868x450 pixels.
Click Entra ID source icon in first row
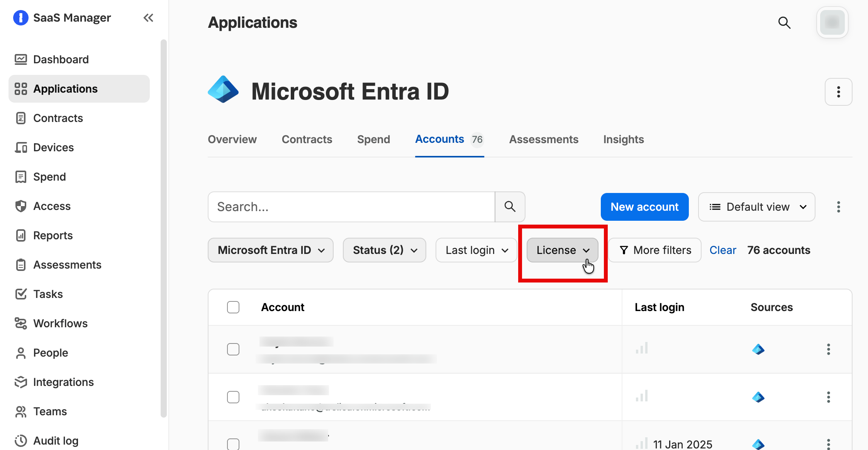tap(758, 349)
